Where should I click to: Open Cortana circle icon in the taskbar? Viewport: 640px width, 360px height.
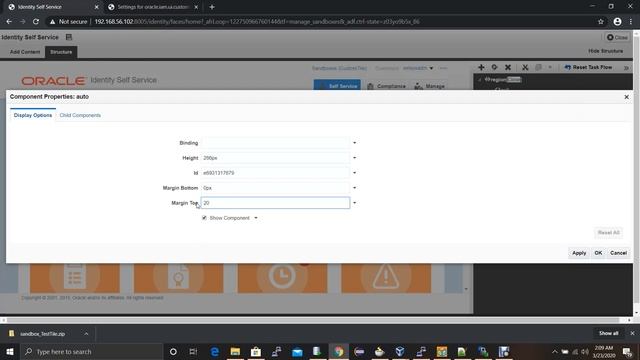173,352
